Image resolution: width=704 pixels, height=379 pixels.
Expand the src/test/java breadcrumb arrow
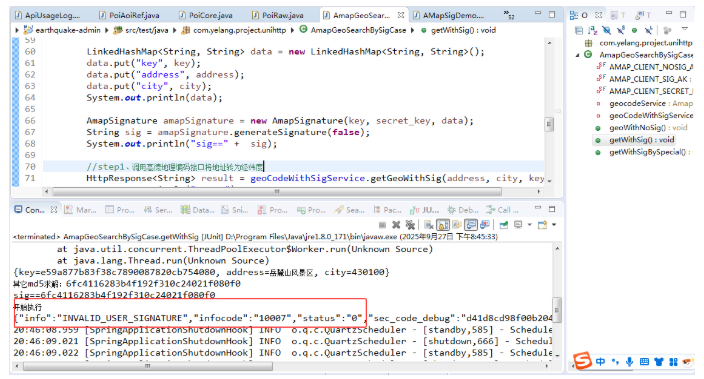[x=174, y=30]
